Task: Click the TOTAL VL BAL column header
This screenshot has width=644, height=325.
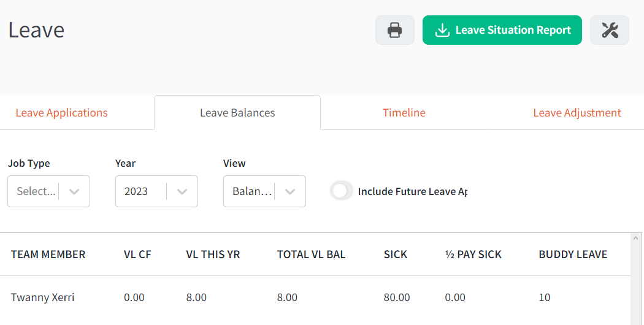Action: 312,254
